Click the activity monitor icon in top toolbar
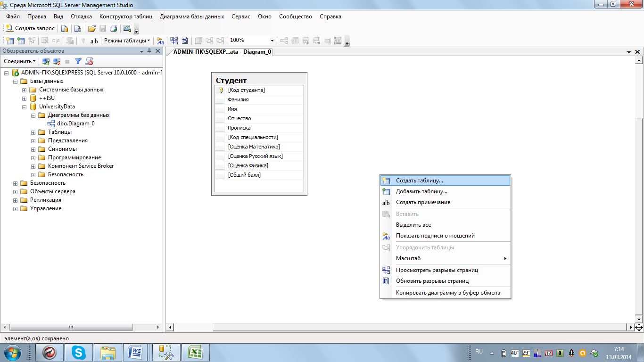Viewport: 644px width, 362px height. click(x=127, y=28)
